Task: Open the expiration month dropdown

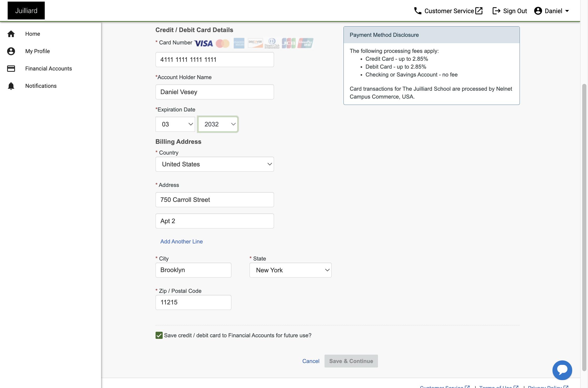Action: (x=175, y=124)
